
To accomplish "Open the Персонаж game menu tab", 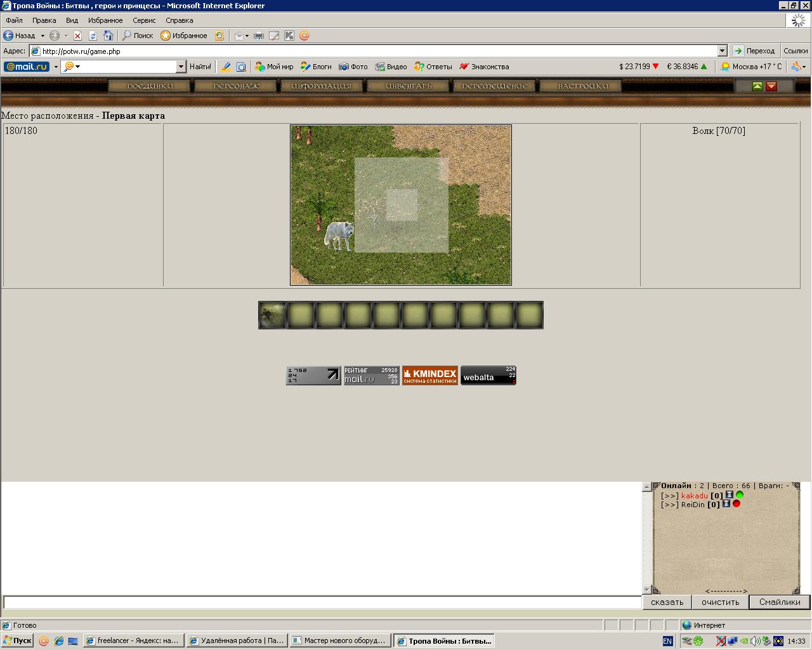I will point(235,86).
